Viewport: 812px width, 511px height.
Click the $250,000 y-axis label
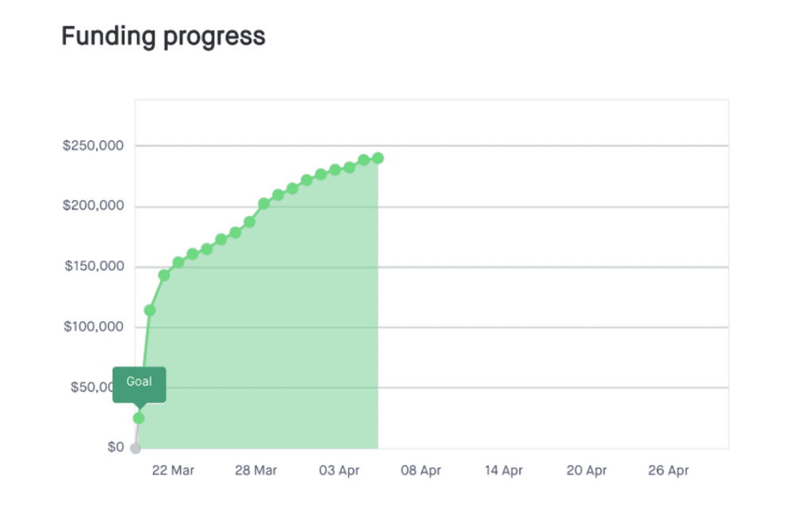[x=94, y=146]
